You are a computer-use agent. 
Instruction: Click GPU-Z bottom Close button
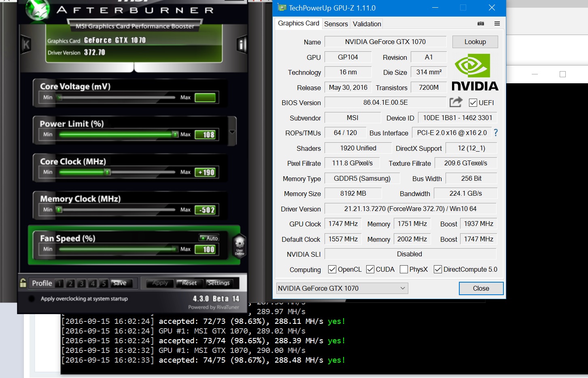(x=481, y=288)
